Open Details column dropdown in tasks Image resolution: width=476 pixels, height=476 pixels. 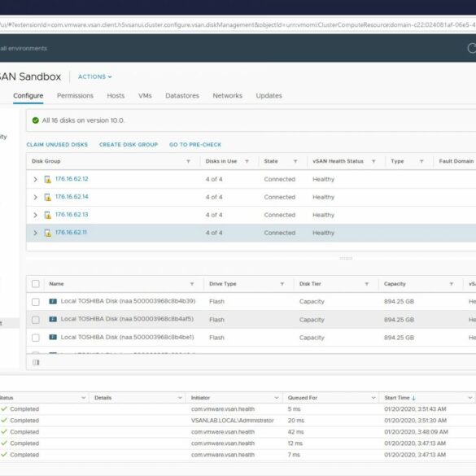(x=180, y=398)
